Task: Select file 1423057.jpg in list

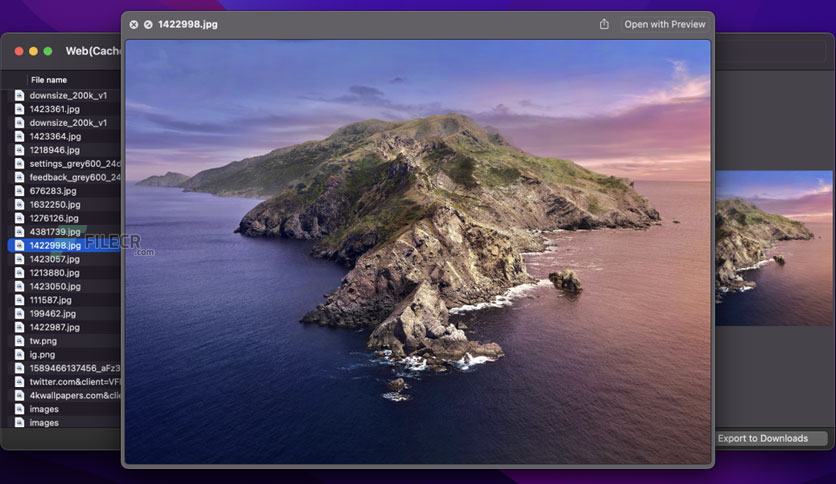Action: point(64,259)
